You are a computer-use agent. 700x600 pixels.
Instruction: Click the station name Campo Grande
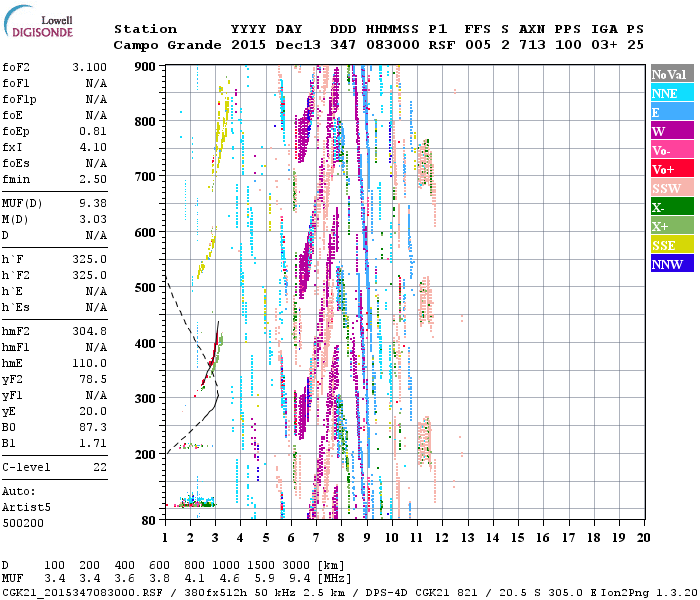tap(167, 45)
